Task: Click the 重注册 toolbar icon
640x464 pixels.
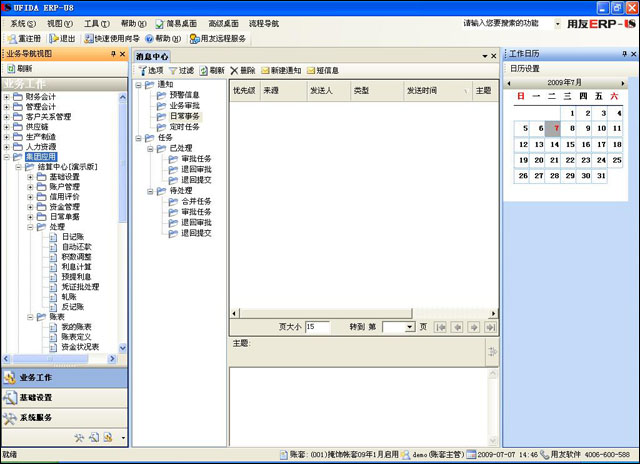Action: [12, 39]
